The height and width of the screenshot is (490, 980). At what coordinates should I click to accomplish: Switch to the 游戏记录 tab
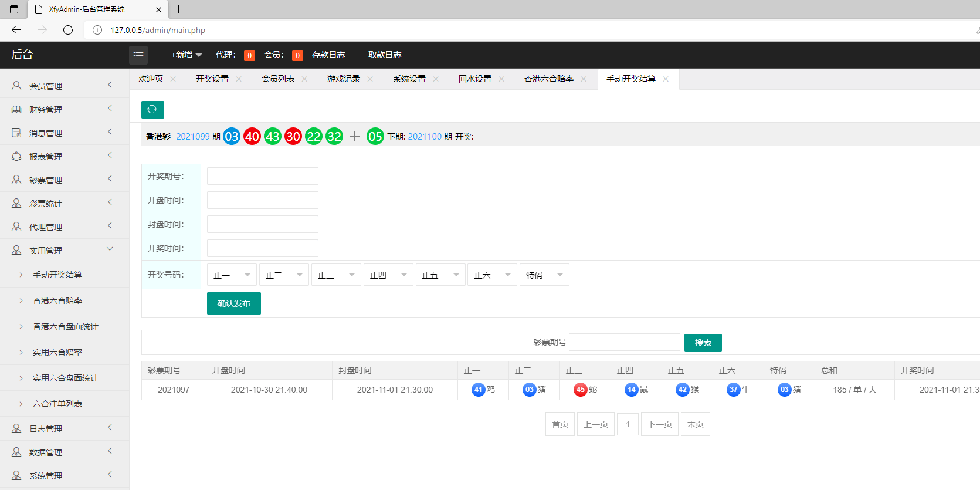click(x=344, y=79)
